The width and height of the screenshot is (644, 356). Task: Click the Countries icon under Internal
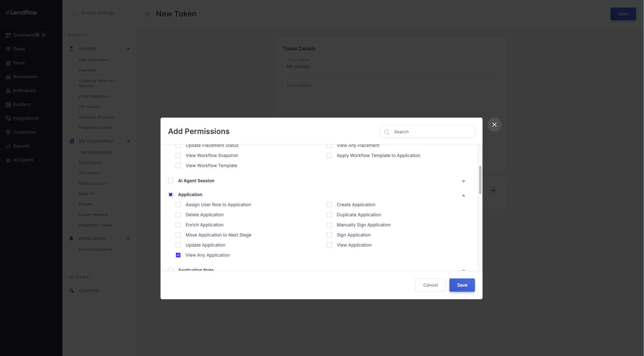click(71, 290)
